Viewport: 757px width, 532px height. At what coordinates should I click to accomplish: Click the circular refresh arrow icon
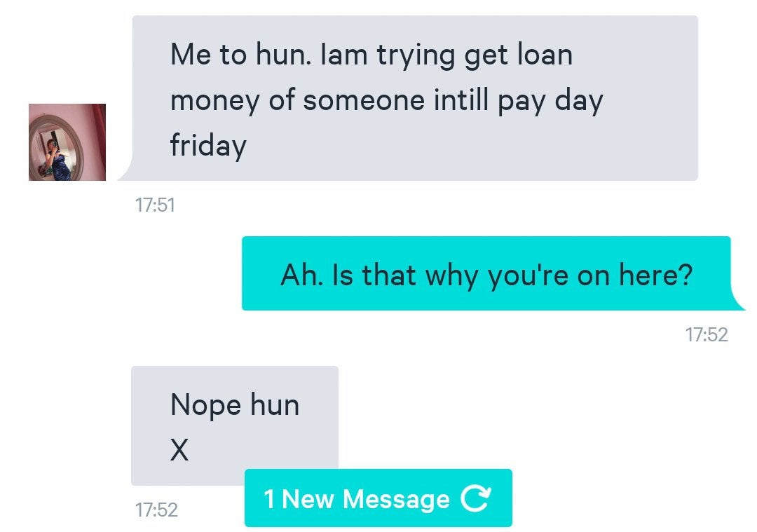pyautogui.click(x=476, y=498)
